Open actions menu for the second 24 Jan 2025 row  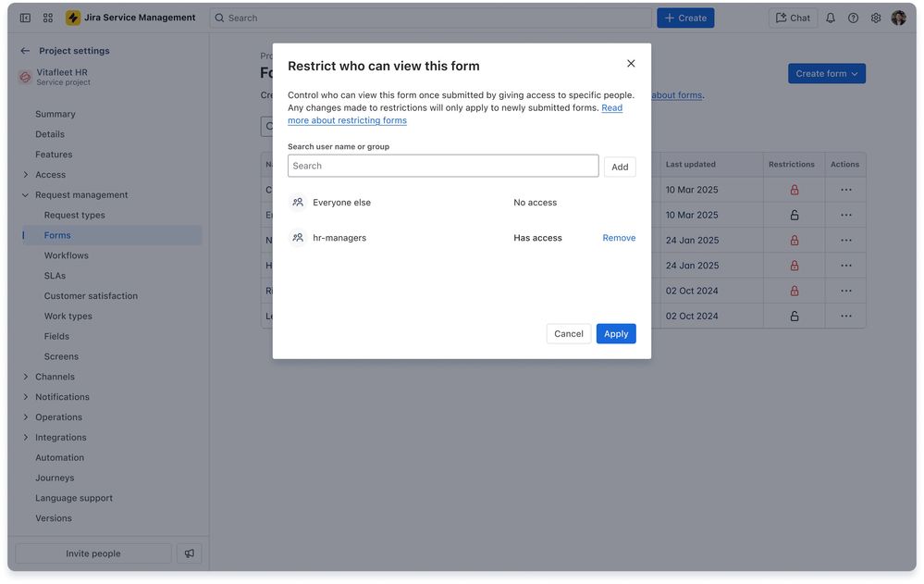[x=845, y=266]
